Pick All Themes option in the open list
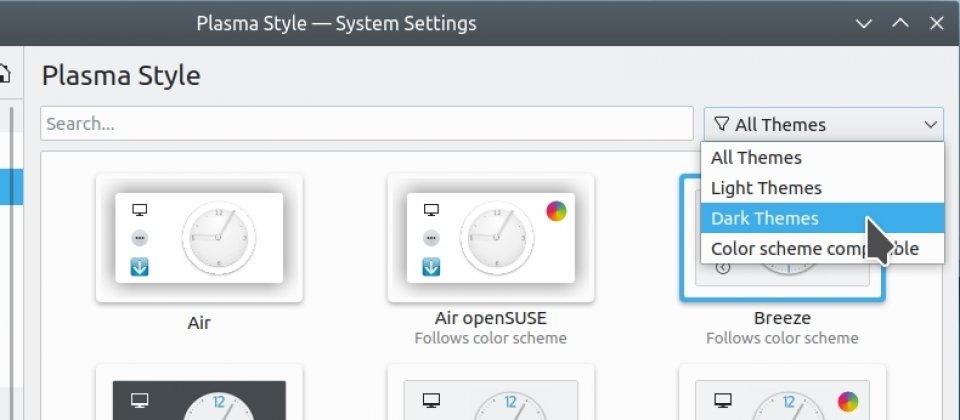The width and height of the screenshot is (960, 420). 822,158
